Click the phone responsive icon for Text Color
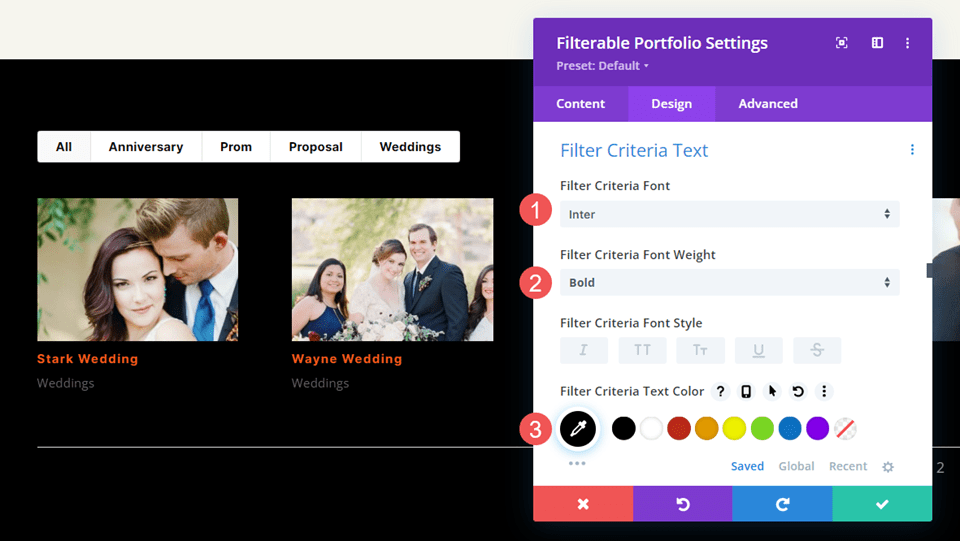Viewport: 960px width, 541px height. [746, 391]
